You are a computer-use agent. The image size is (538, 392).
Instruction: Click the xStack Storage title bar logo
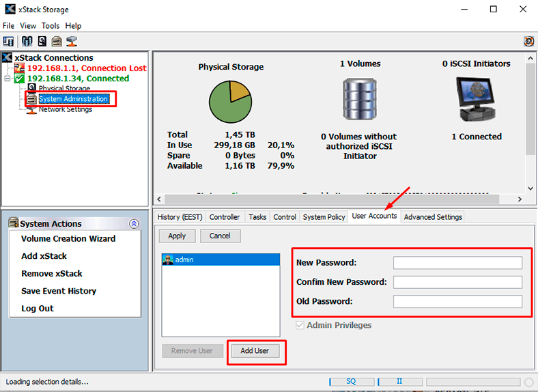click(10, 9)
